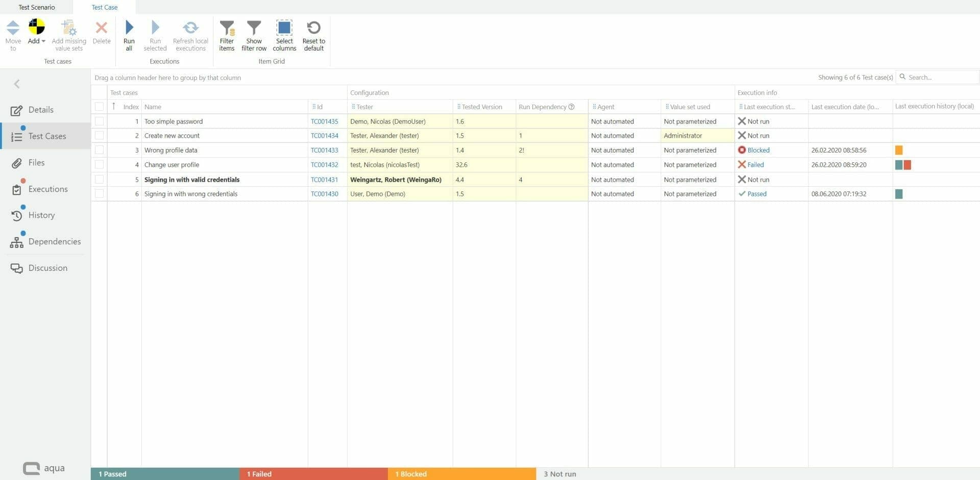
Task: Click the aqua logo
Action: click(x=44, y=468)
